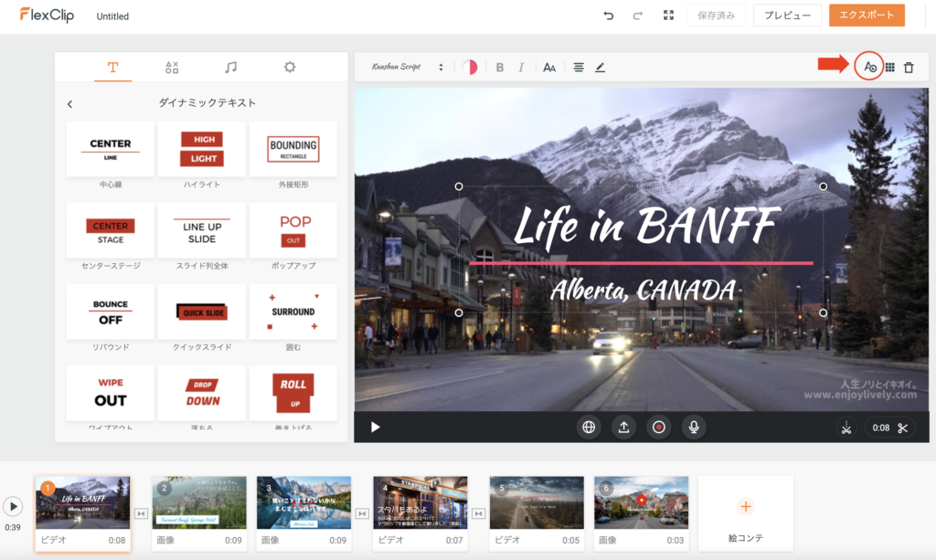Go back from ダイナミックテキスト list
936x560 pixels.
(69, 104)
